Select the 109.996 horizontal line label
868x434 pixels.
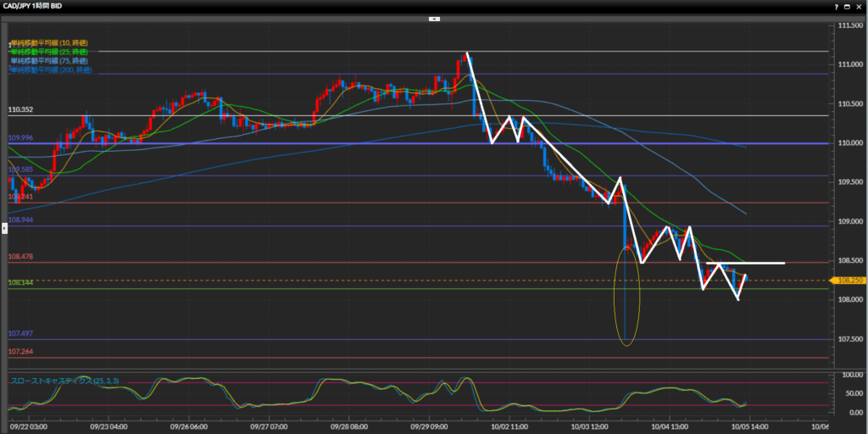(x=20, y=138)
